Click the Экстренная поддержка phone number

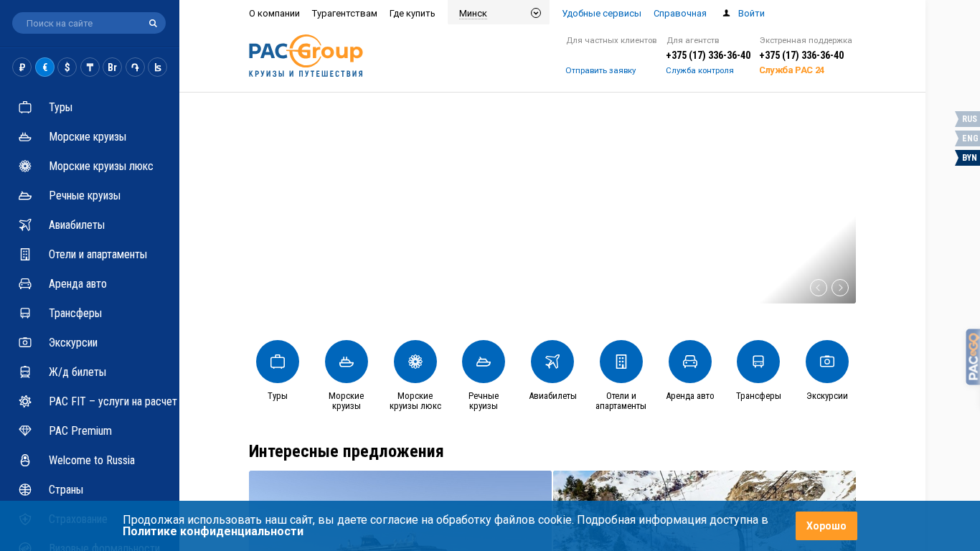(x=801, y=55)
